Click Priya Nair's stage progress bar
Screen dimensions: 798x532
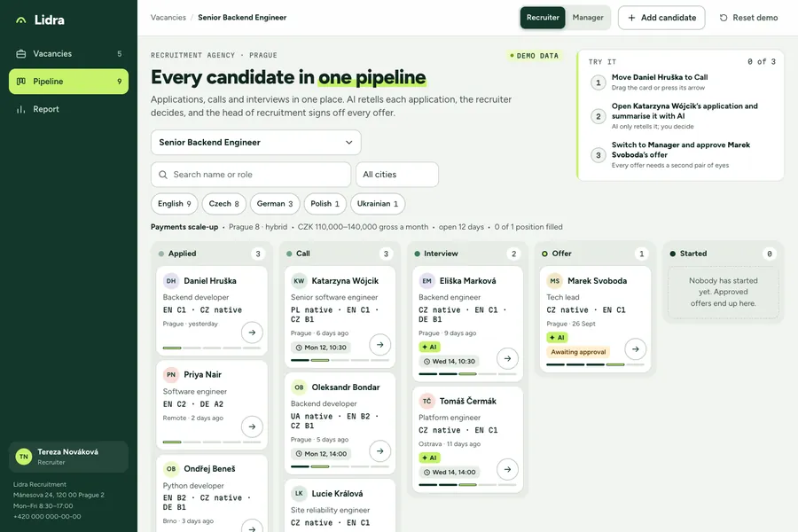click(x=212, y=442)
